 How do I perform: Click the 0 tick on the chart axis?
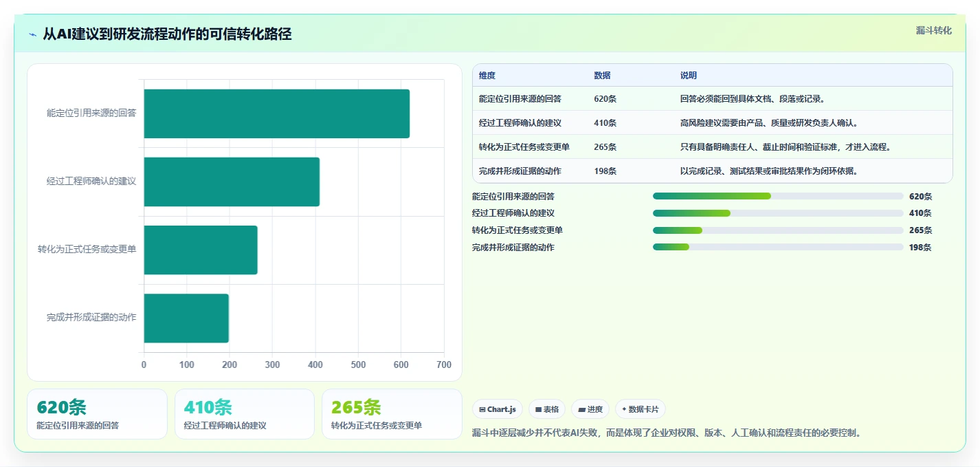[x=144, y=365]
